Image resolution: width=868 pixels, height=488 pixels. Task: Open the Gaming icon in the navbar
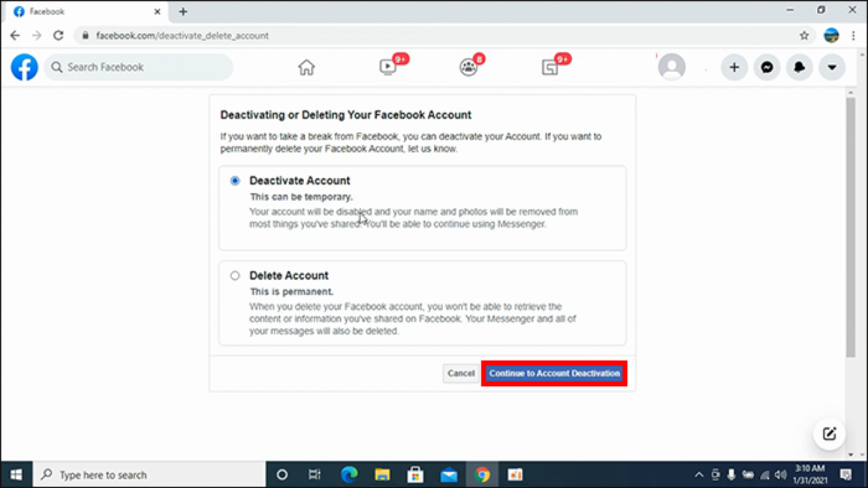coord(550,67)
